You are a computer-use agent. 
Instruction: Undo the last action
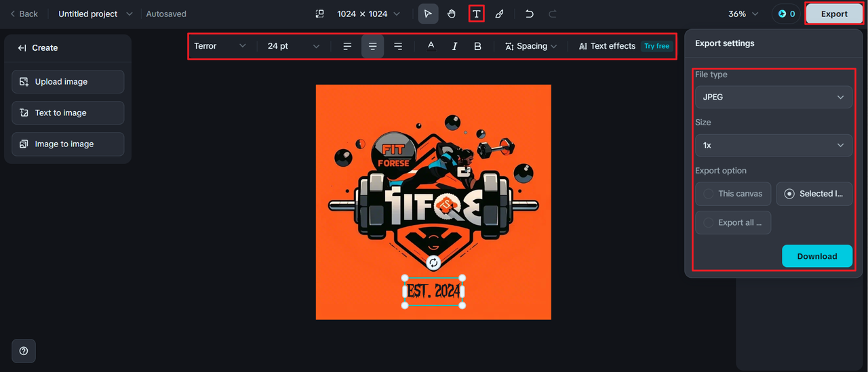pyautogui.click(x=530, y=14)
